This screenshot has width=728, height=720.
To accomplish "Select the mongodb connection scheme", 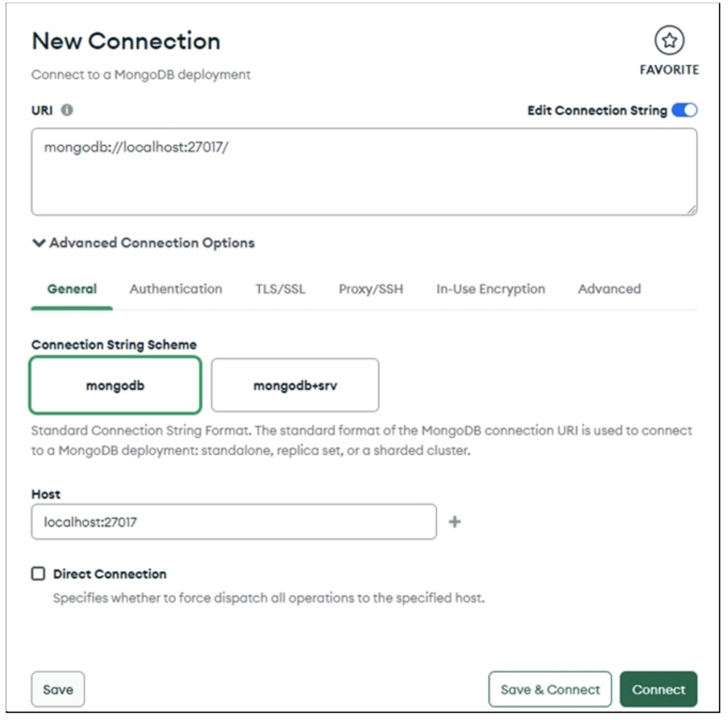I will (x=115, y=385).
